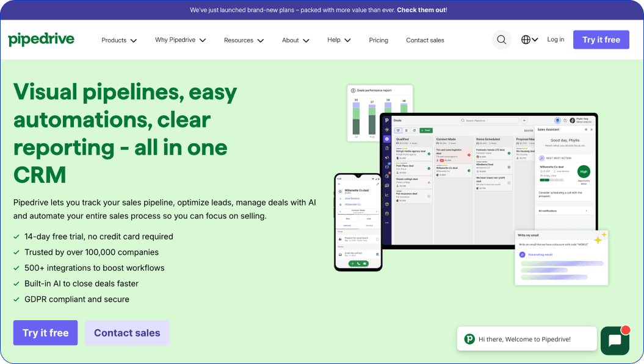Click the Phyllis Yang avatar in mockup
644x364 pixels.
572,121
